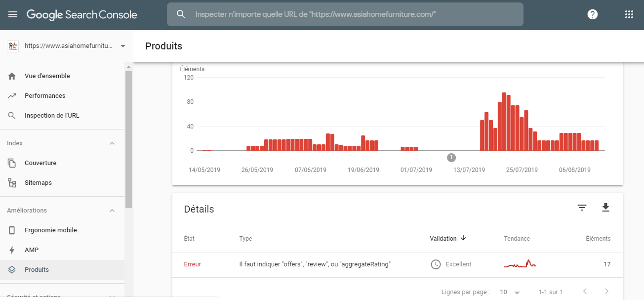Open the hamburger navigation menu
Viewport: 644px width, 300px height.
(x=13, y=14)
